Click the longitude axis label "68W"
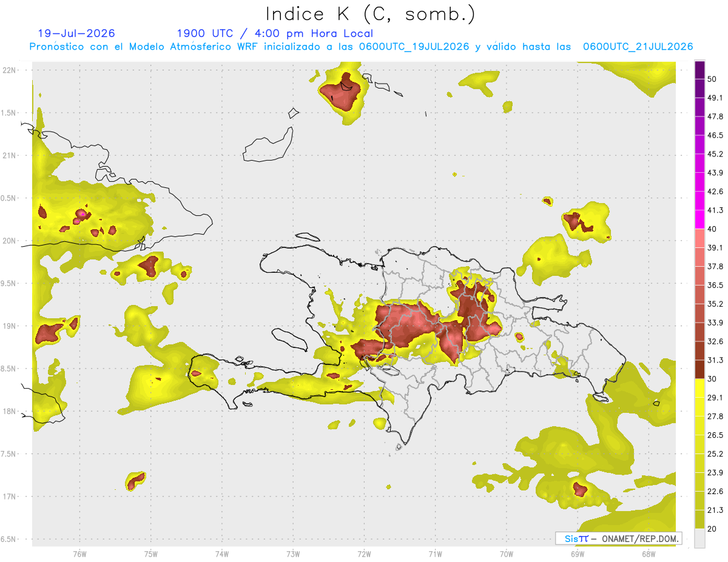 [x=649, y=555]
